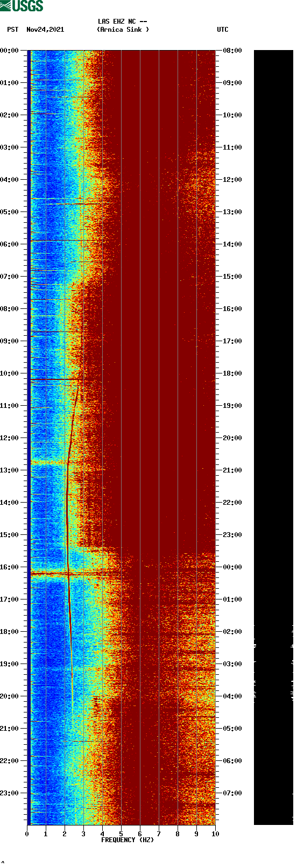
Task: Click the USGS logo
Action: pos(22,6)
